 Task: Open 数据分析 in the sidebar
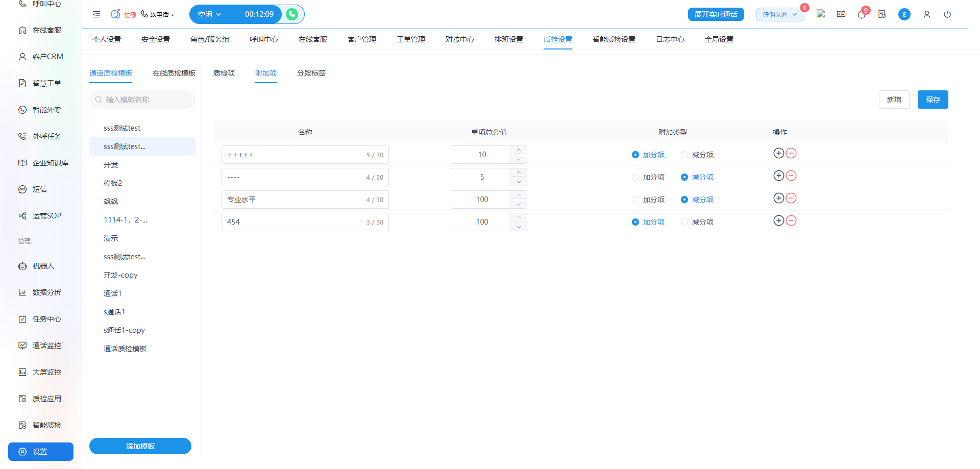point(41,292)
